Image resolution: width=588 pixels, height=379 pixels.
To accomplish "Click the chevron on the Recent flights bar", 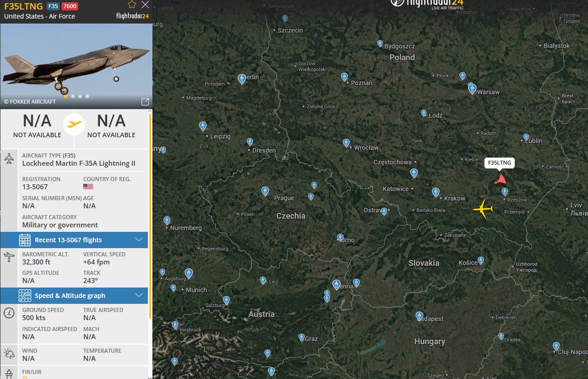I will tap(139, 240).
